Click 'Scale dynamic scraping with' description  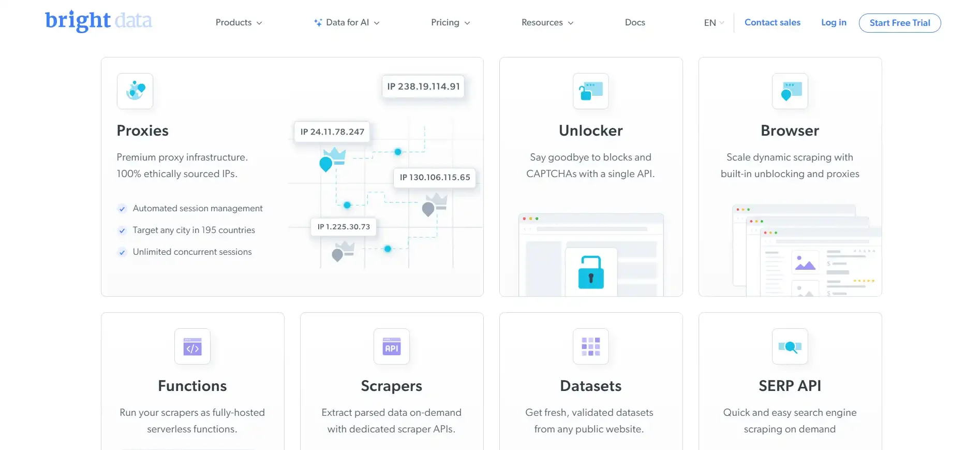[x=790, y=157]
